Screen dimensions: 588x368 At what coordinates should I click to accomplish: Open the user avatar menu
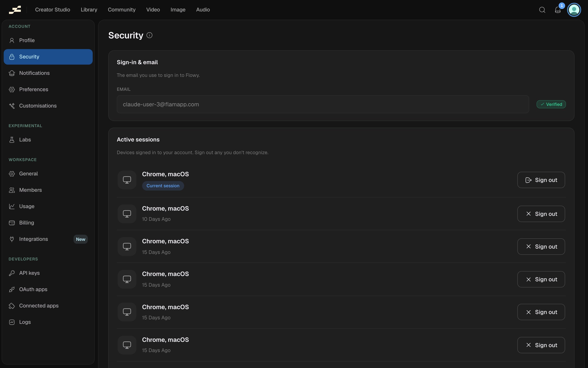(x=574, y=10)
